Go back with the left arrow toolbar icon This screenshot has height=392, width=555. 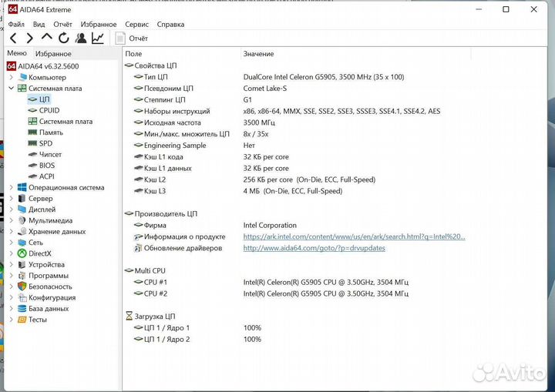coord(13,38)
